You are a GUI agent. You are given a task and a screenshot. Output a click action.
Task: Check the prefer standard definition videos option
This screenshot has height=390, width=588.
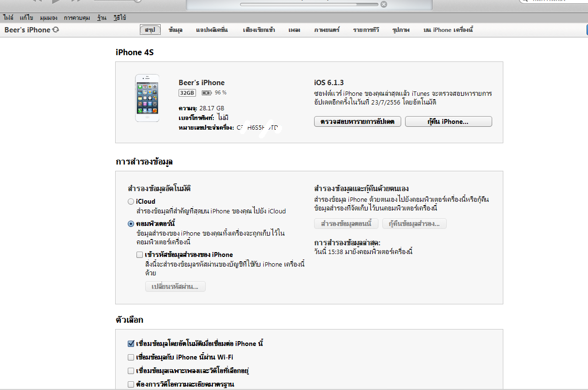131,384
